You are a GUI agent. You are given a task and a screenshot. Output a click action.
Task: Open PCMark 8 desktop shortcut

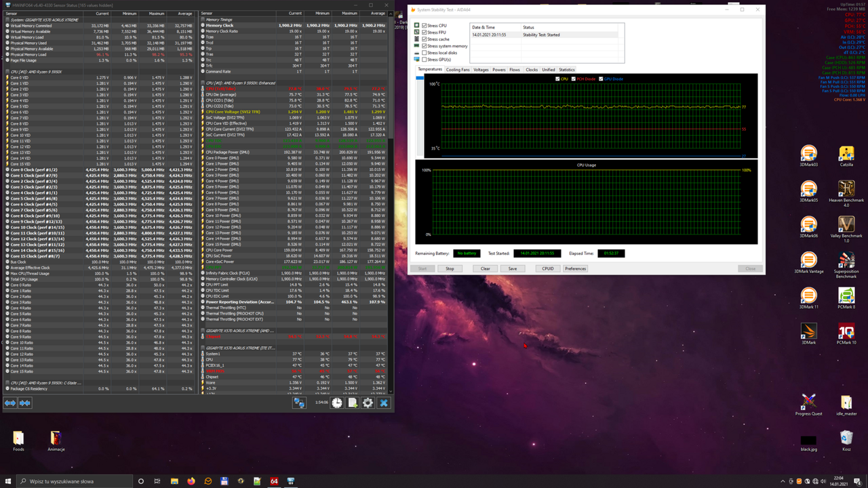point(846,298)
